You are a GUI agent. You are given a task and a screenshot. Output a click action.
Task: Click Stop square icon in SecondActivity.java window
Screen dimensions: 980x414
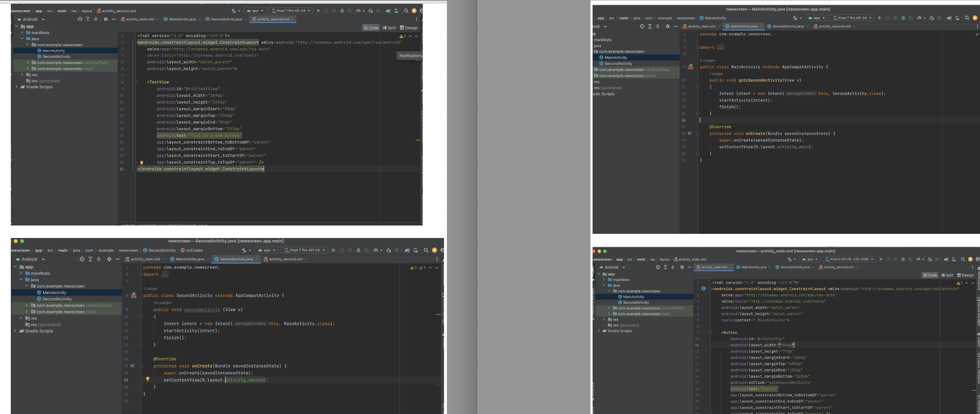coord(397,250)
